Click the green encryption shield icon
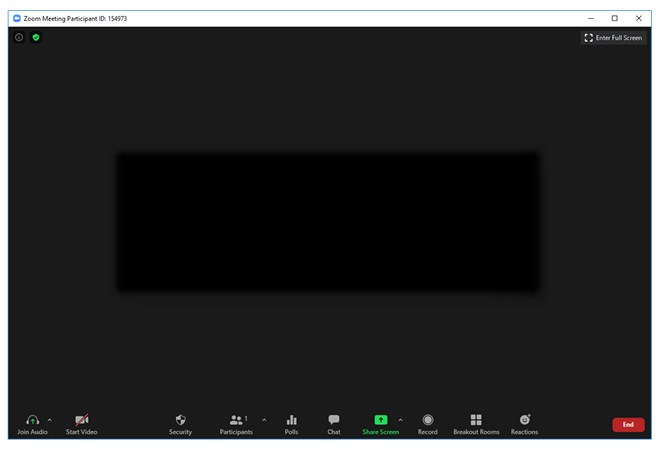661x449 pixels. point(36,37)
